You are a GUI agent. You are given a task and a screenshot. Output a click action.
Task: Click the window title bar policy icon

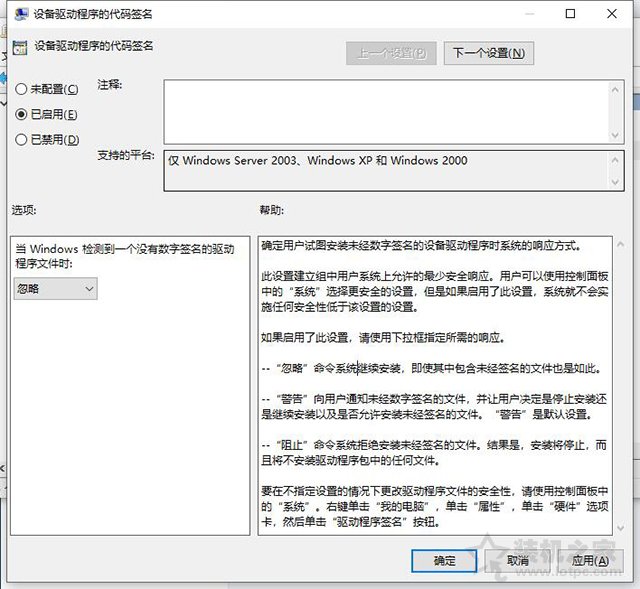point(20,14)
